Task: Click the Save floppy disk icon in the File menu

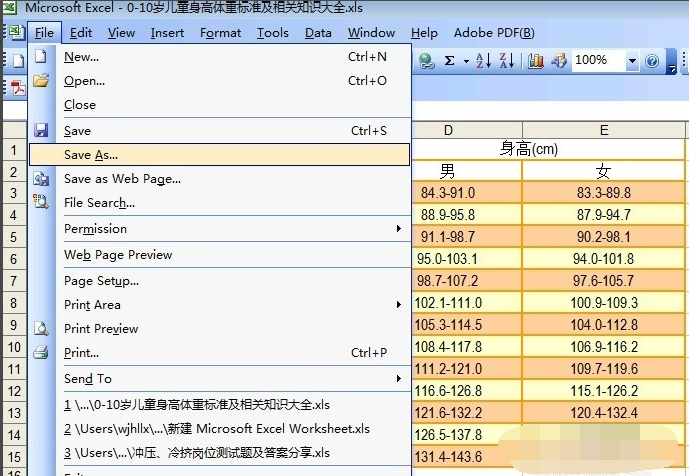Action: point(41,131)
